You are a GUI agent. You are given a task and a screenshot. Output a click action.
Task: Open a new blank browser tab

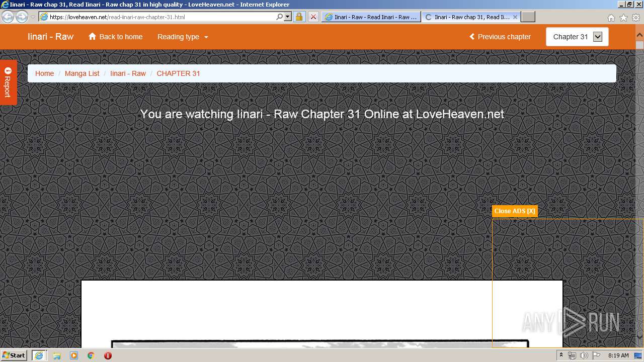point(528,17)
